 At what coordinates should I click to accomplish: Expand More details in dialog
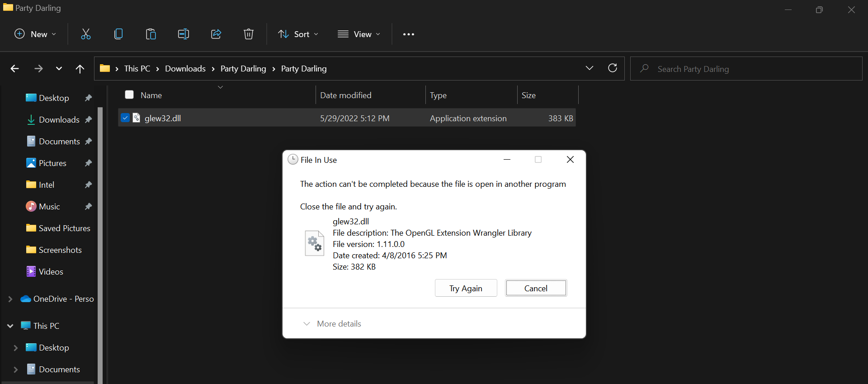[x=333, y=324]
